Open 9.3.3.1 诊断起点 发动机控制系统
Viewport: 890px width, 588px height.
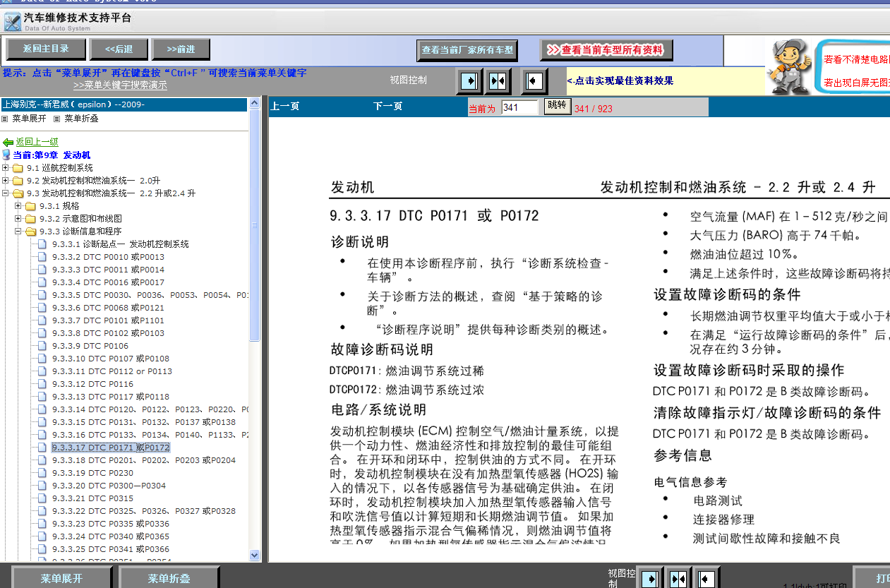[120, 244]
